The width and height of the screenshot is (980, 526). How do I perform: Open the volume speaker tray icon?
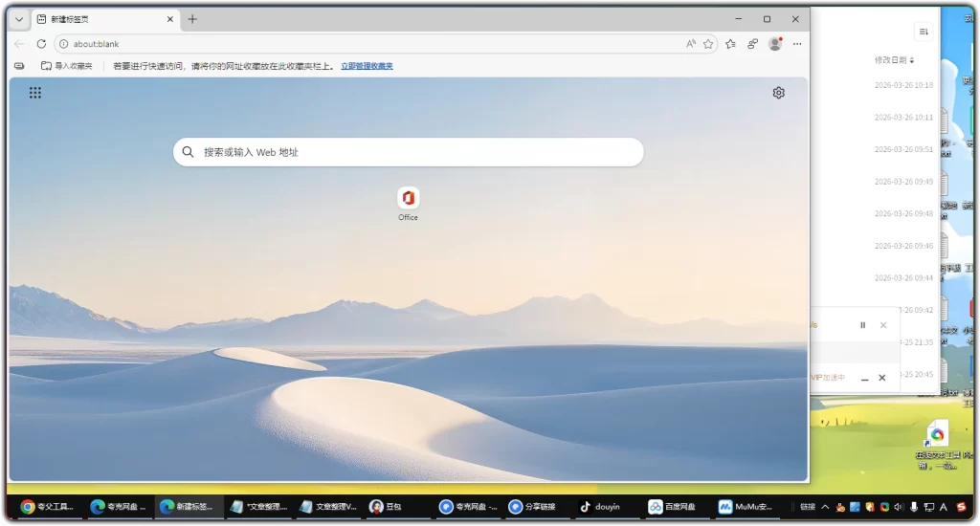click(x=899, y=507)
